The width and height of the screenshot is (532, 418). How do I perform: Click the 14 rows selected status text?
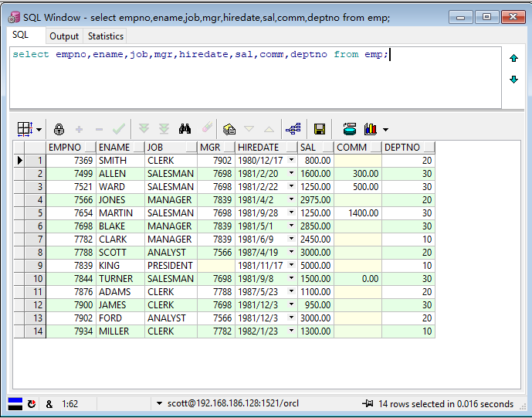[x=446, y=404]
